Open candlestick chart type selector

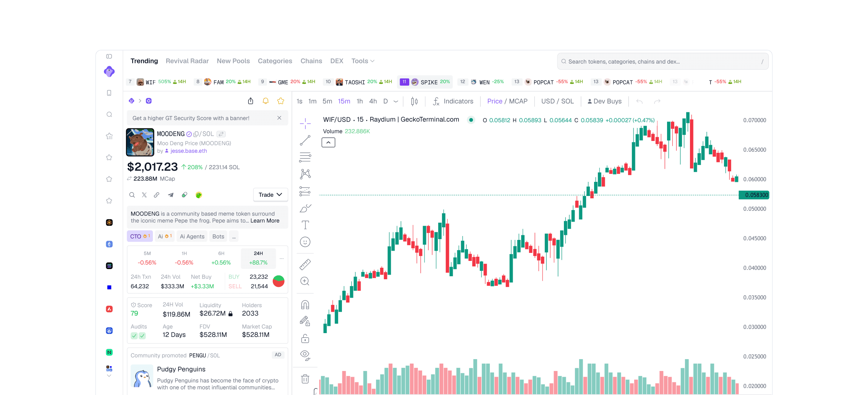[x=414, y=101]
